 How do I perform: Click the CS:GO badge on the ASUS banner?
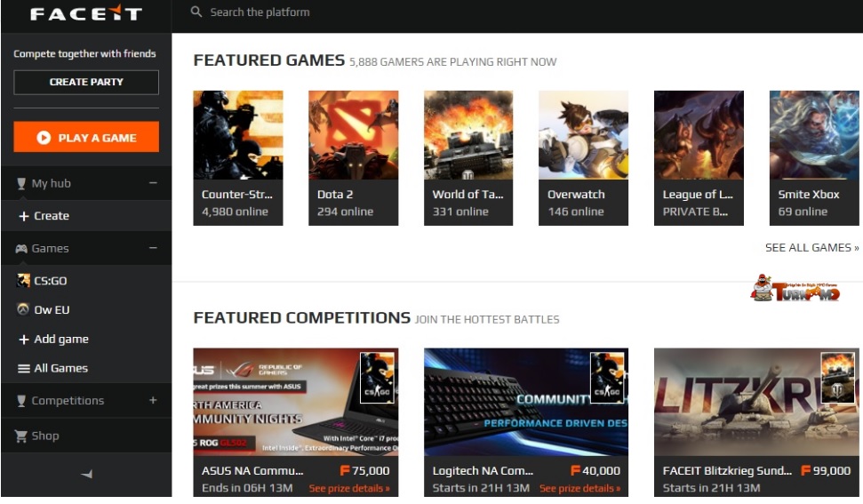click(377, 378)
